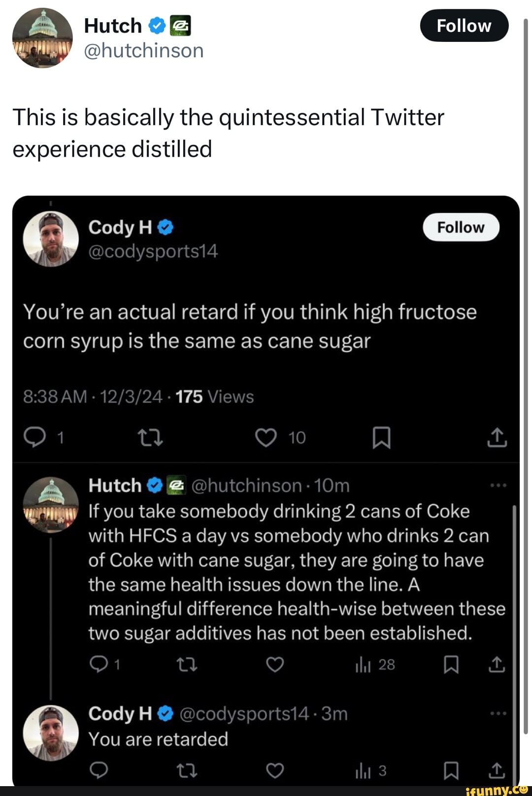Reply to Hutch's HFCS comment
Viewport: 532px width, 796px height.
point(99,665)
